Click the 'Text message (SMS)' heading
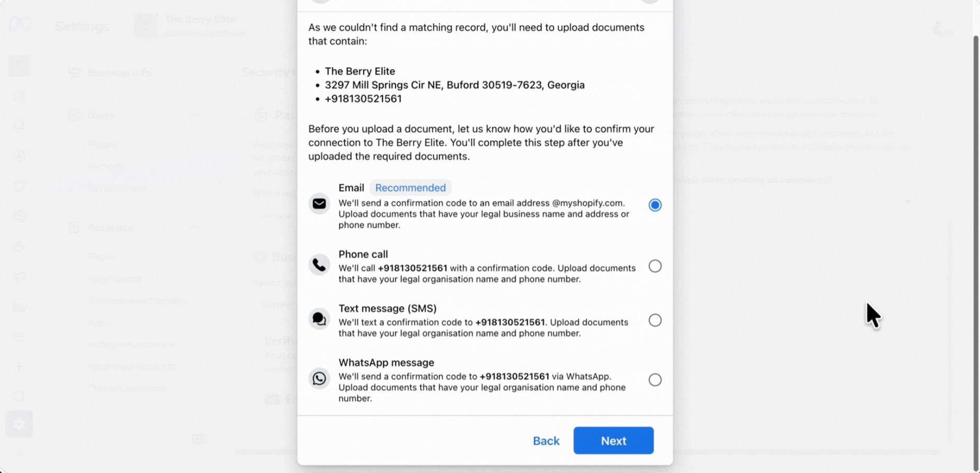 coord(387,308)
